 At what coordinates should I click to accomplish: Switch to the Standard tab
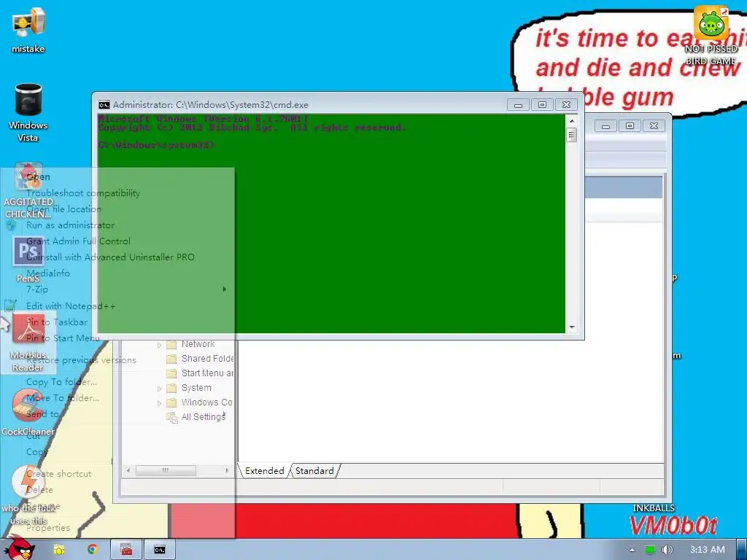click(314, 470)
